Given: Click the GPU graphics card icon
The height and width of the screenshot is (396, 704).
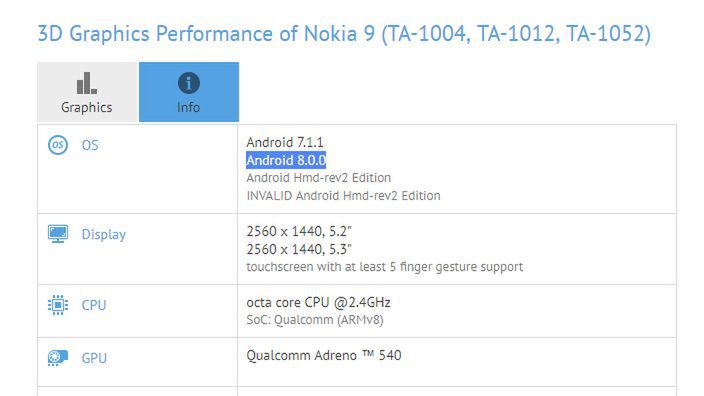Looking at the screenshot, I should (x=58, y=358).
